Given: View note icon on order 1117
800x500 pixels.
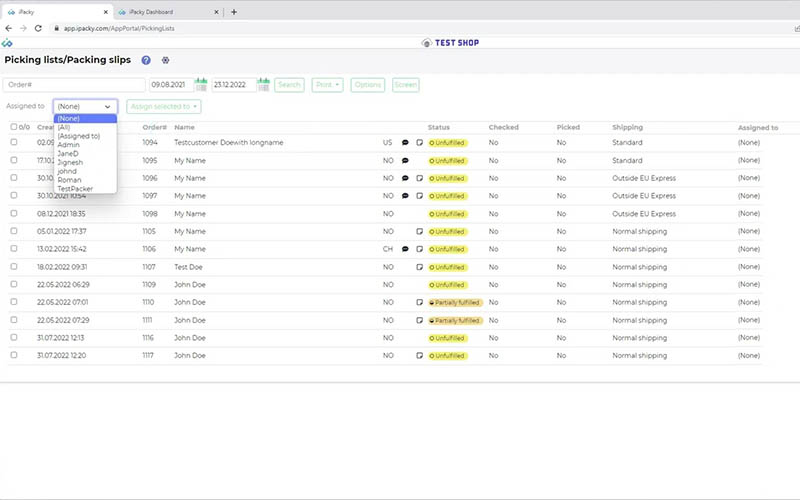Looking at the screenshot, I should (419, 356).
